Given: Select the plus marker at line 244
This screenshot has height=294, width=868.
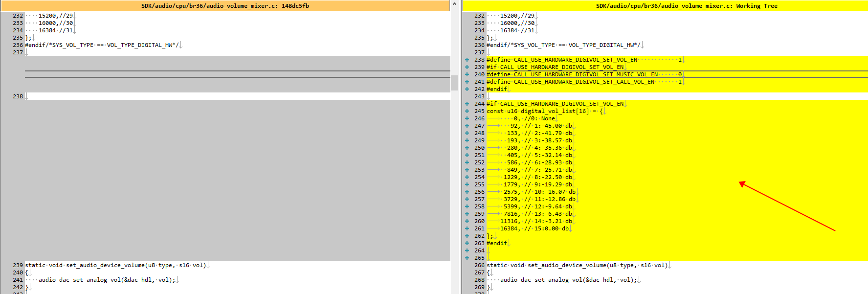Looking at the screenshot, I should tap(467, 104).
